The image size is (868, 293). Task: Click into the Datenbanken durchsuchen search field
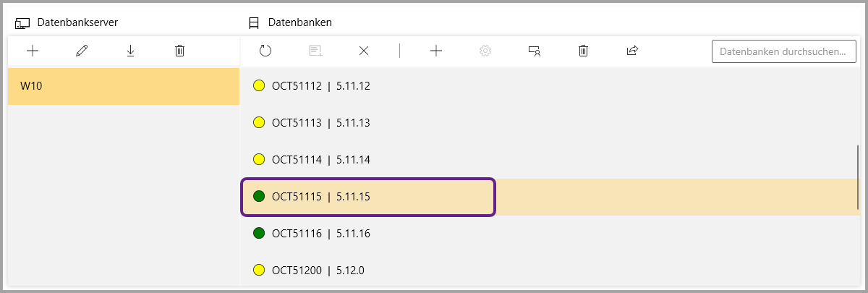click(x=783, y=51)
